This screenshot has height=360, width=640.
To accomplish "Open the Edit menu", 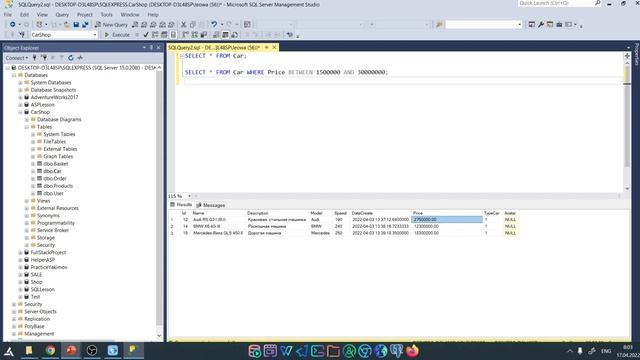I will 24,15.
